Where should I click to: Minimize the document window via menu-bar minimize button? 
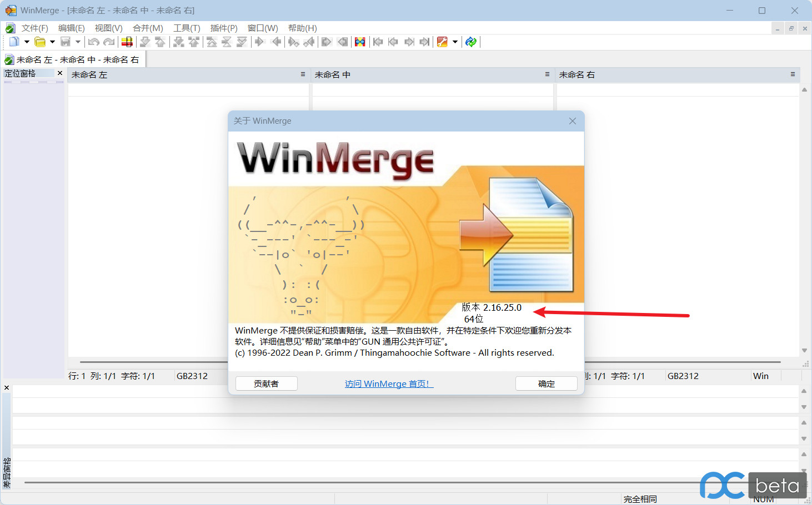[778, 28]
